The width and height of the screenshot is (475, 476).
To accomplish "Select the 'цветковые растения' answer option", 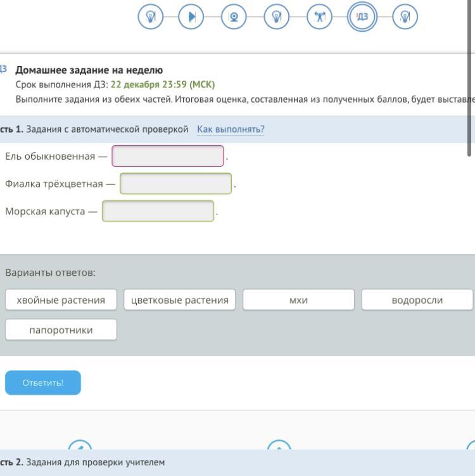I will pos(180,300).
